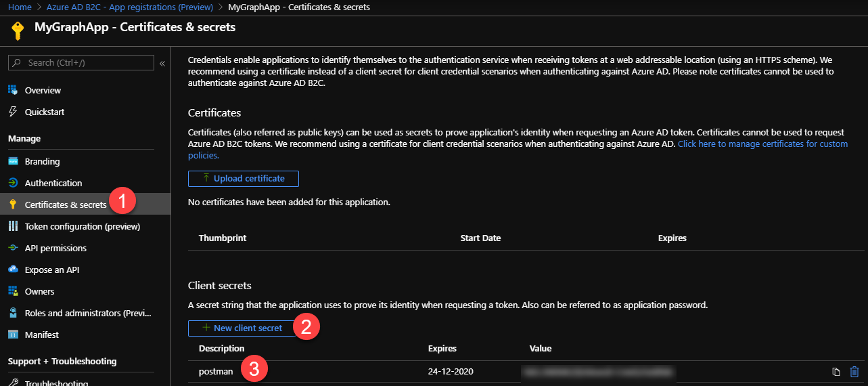Click the Authentication icon in sidebar
Image resolution: width=868 pixels, height=386 pixels.
(13, 184)
